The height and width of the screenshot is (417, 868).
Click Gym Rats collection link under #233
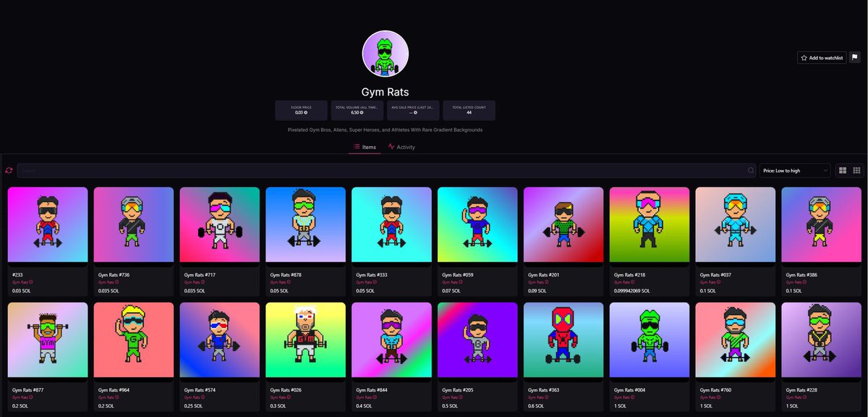[x=19, y=282]
